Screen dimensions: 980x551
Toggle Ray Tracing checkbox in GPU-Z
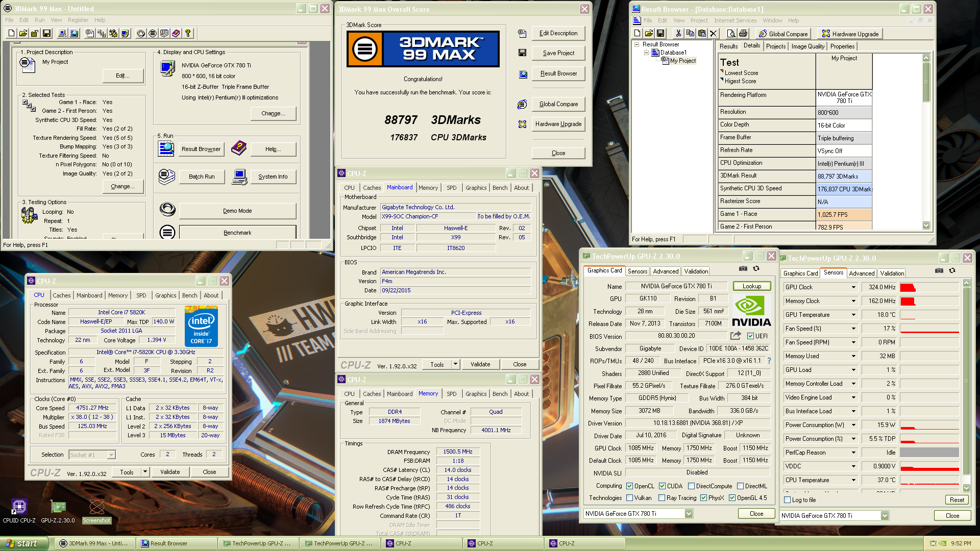pos(662,498)
